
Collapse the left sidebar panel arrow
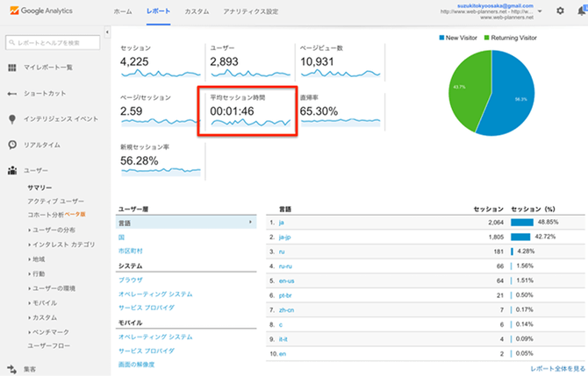click(x=106, y=32)
